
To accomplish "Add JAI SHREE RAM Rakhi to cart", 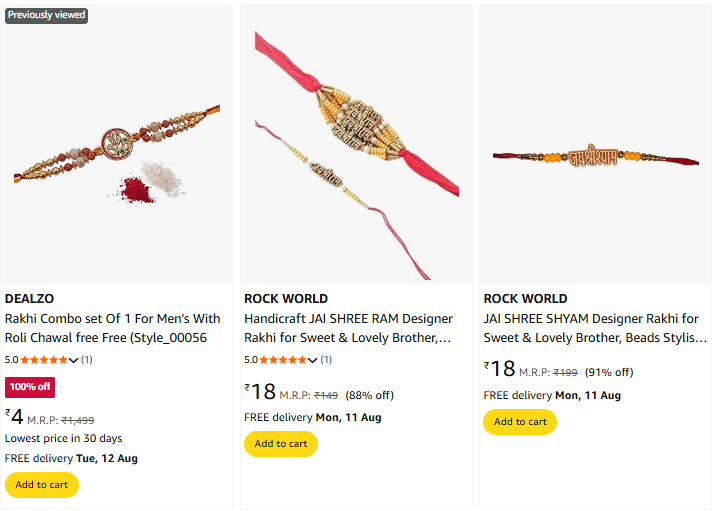I will (281, 444).
